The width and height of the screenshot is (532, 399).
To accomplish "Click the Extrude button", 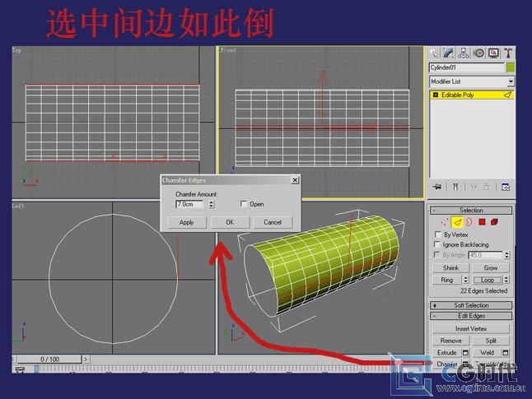I will (447, 353).
